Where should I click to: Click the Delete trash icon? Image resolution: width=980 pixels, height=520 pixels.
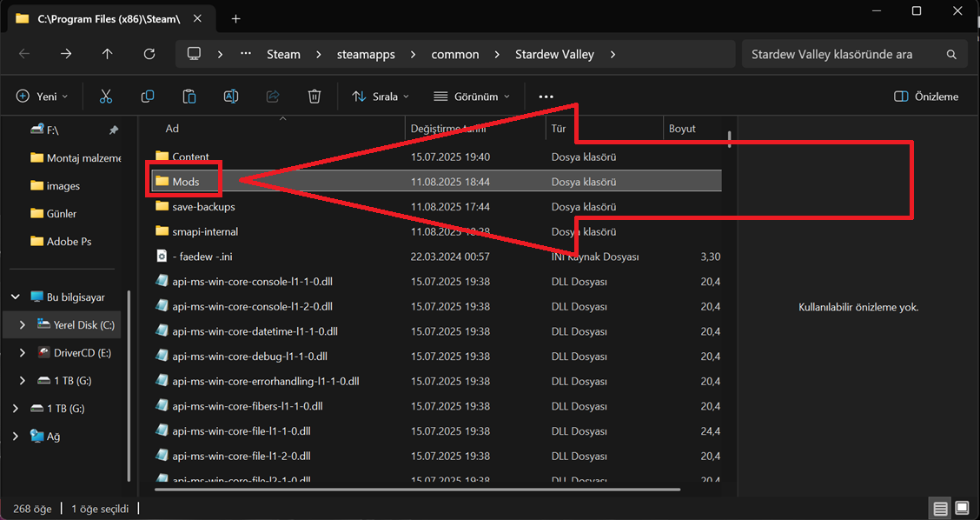tap(315, 97)
